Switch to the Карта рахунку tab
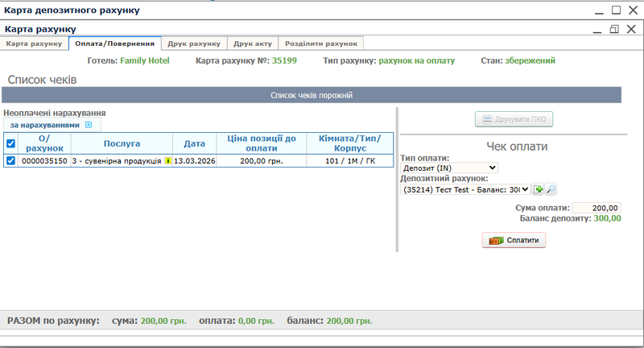Viewport: 644px width, 348px height. [34, 43]
